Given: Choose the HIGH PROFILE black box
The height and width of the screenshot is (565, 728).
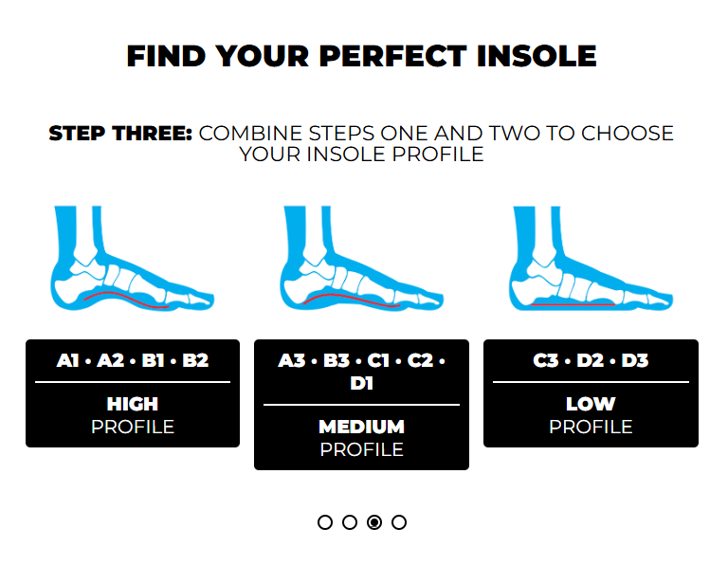Looking at the screenshot, I should click(133, 393).
